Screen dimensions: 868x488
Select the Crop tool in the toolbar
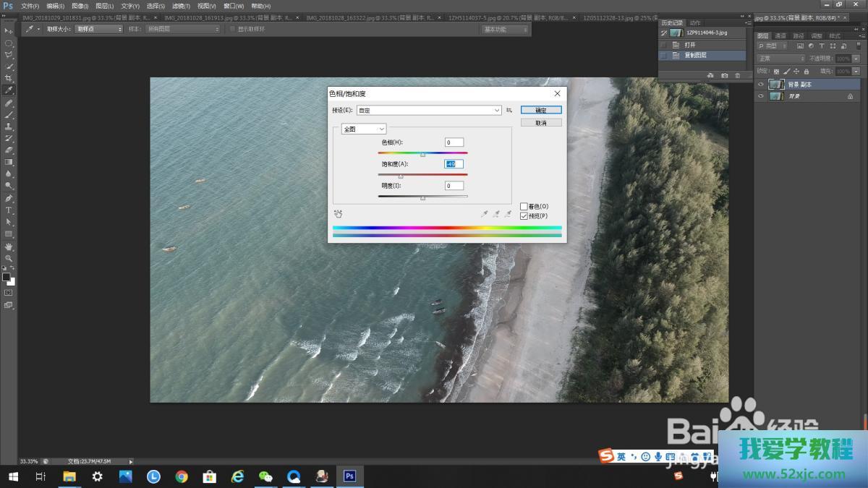point(9,78)
